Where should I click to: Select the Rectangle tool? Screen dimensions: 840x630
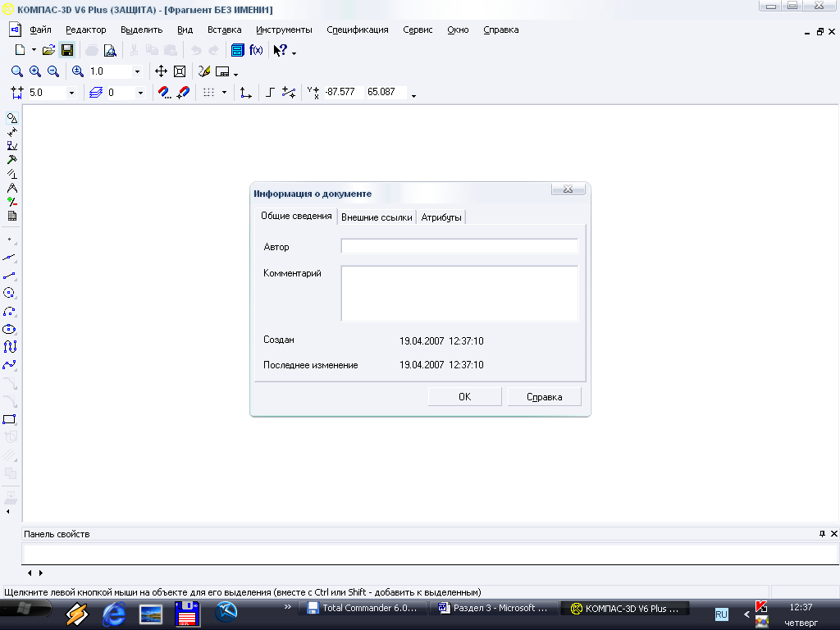coord(10,419)
